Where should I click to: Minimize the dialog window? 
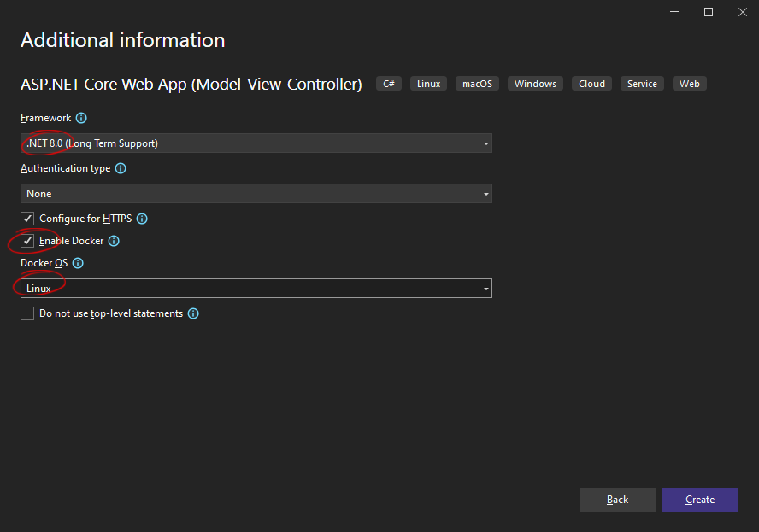coord(674,12)
